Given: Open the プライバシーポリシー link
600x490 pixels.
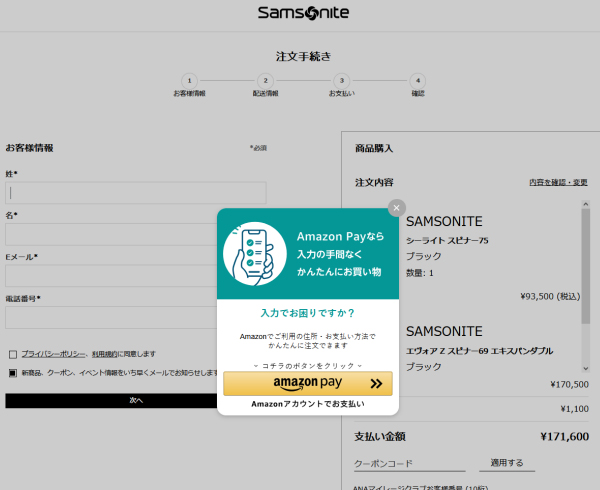Looking at the screenshot, I should pyautogui.click(x=53, y=354).
